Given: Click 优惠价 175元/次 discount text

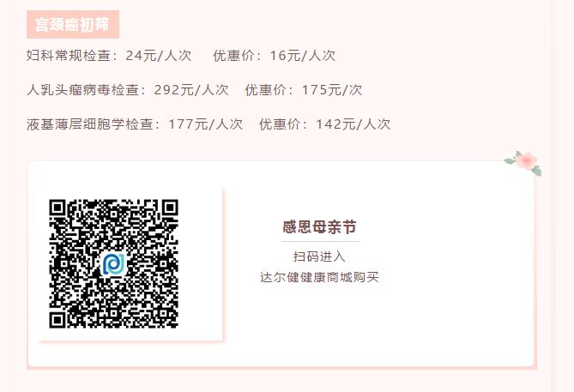Looking at the screenshot, I should (304, 90).
